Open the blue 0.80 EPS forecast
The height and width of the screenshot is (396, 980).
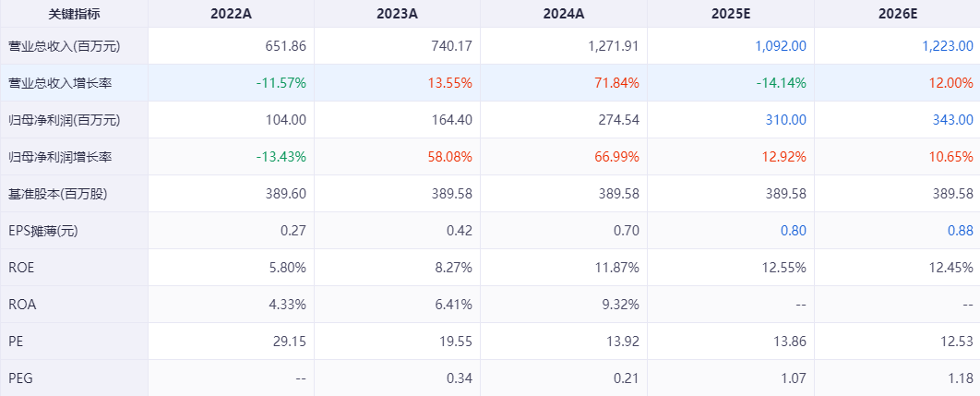794,231
